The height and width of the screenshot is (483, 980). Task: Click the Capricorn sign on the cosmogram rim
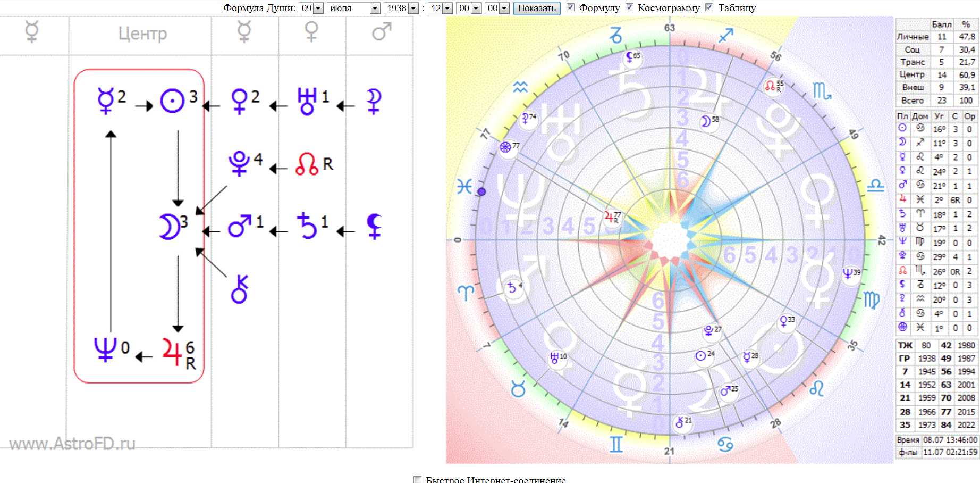pyautogui.click(x=615, y=35)
